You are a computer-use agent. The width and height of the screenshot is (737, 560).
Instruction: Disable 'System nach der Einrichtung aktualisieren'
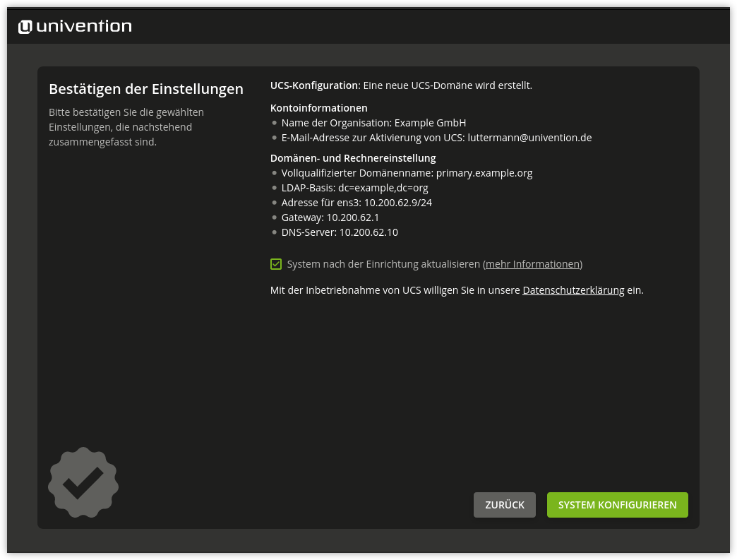(x=275, y=263)
